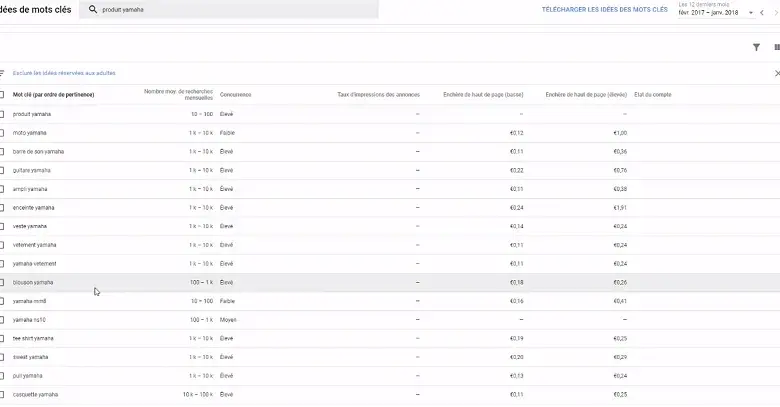The image size is (780, 407).
Task: Click 'Taux d'impressions des annonces' header
Action: tap(378, 95)
